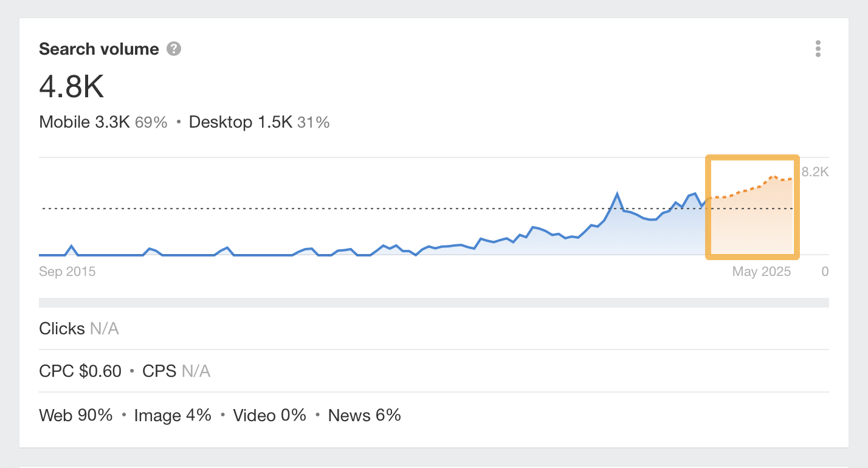Expand the CPS N/A detail
Screen dimensions: 868x468
176,371
